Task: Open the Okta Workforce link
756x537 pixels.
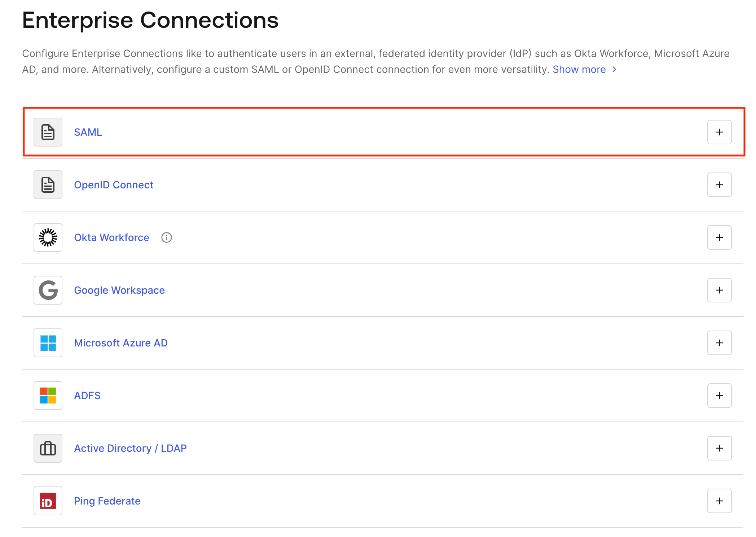Action: click(x=111, y=237)
